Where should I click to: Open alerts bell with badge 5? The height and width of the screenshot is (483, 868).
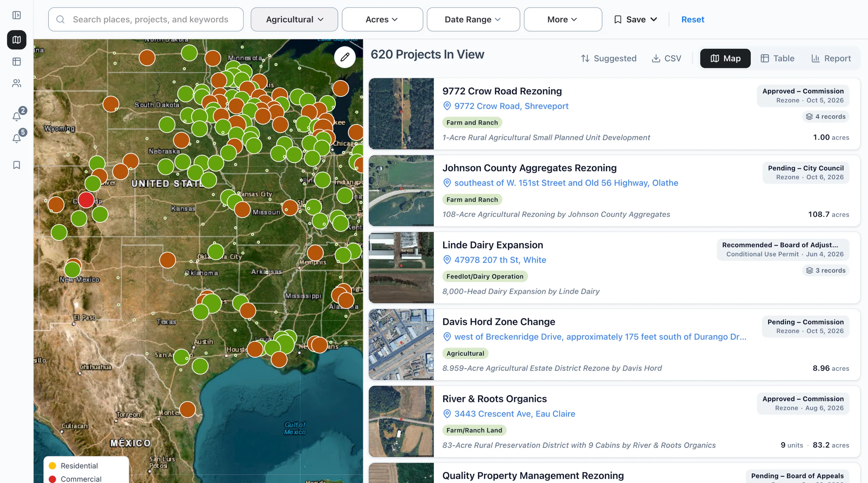[17, 138]
